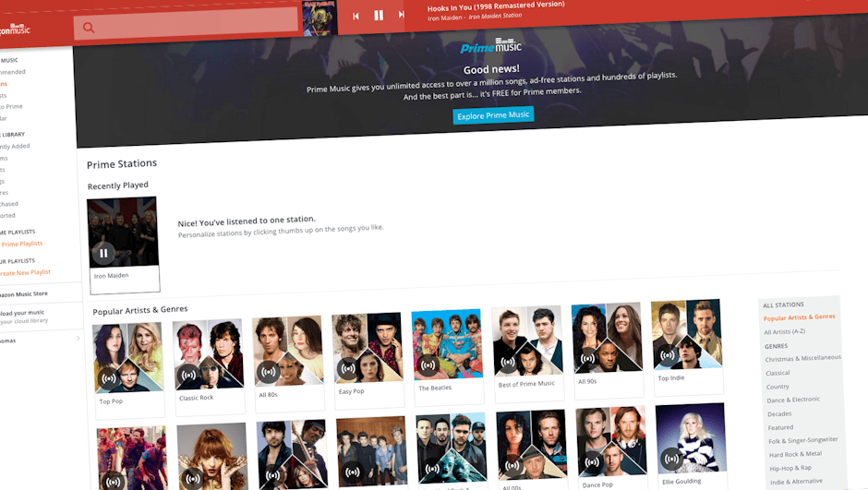
Task: Start the Top Pop station
Action: pyautogui.click(x=109, y=377)
